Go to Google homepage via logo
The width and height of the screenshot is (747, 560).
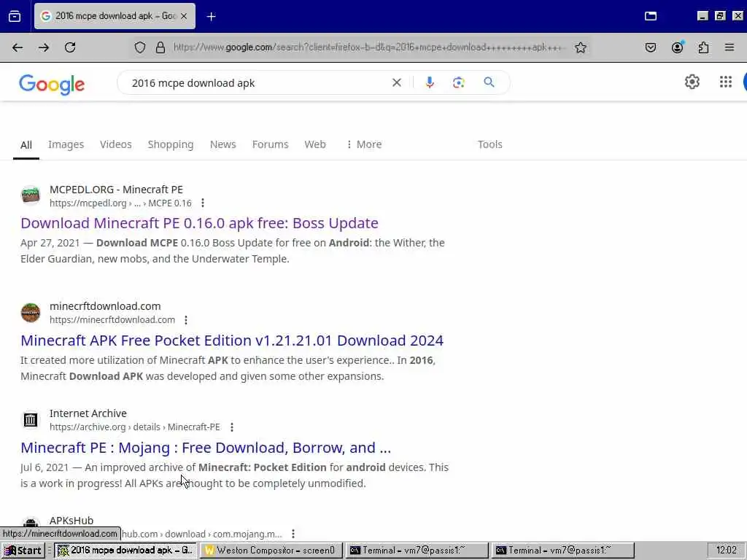point(52,85)
